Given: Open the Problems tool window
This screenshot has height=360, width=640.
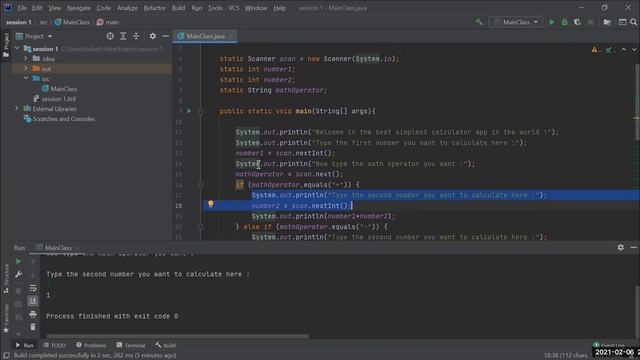Looking at the screenshot, I should pyautogui.click(x=91, y=345).
